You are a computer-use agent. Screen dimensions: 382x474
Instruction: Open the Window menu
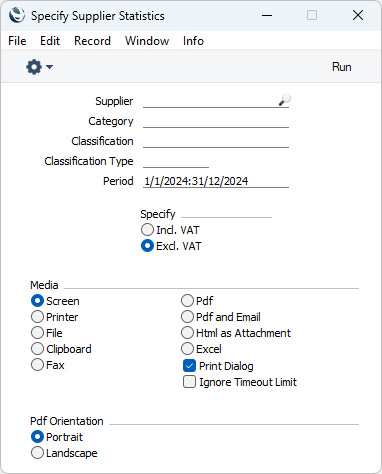[x=147, y=41]
